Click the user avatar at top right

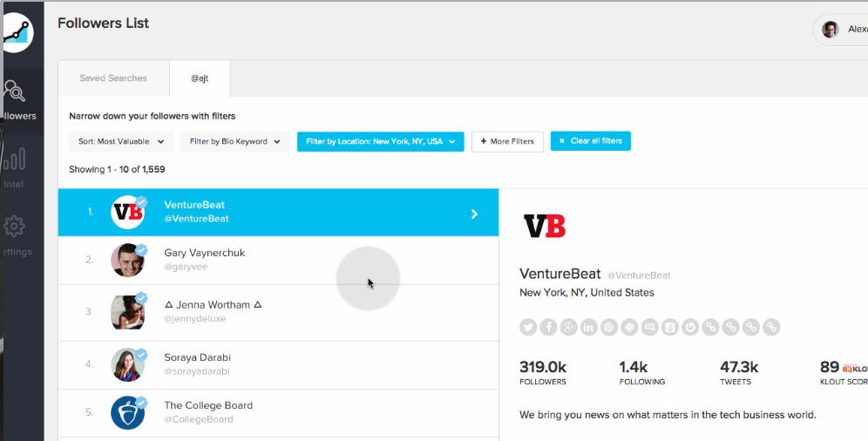(830, 30)
